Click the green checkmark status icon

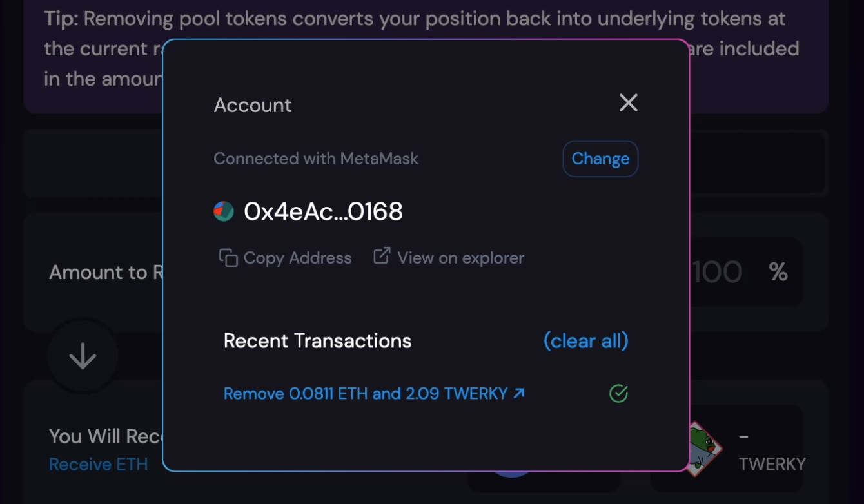(618, 393)
